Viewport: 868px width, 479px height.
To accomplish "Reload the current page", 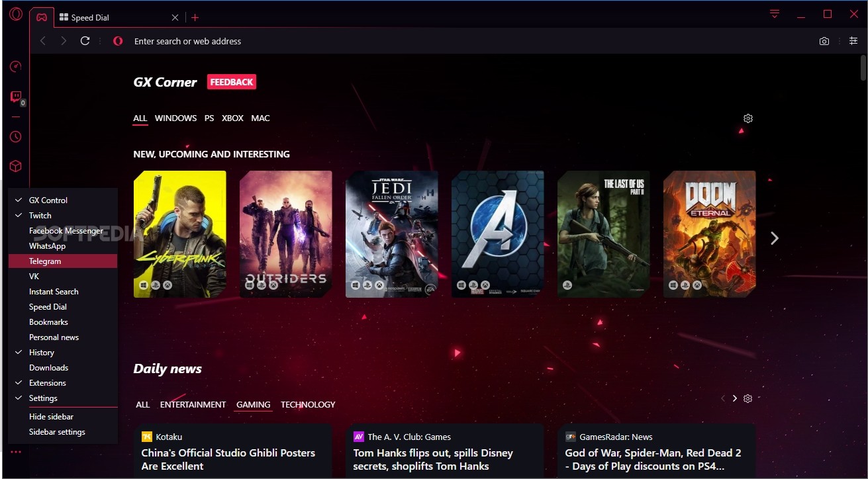I will pyautogui.click(x=85, y=41).
